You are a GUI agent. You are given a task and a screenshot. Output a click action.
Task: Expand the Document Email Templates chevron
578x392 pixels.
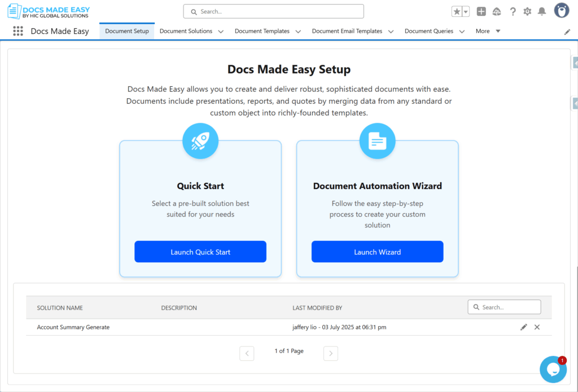391,32
